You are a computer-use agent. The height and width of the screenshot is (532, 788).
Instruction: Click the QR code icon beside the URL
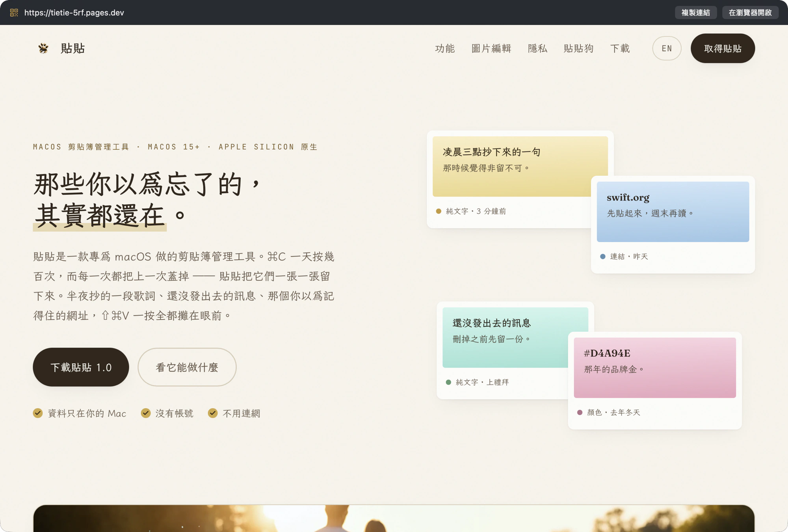[x=14, y=13]
